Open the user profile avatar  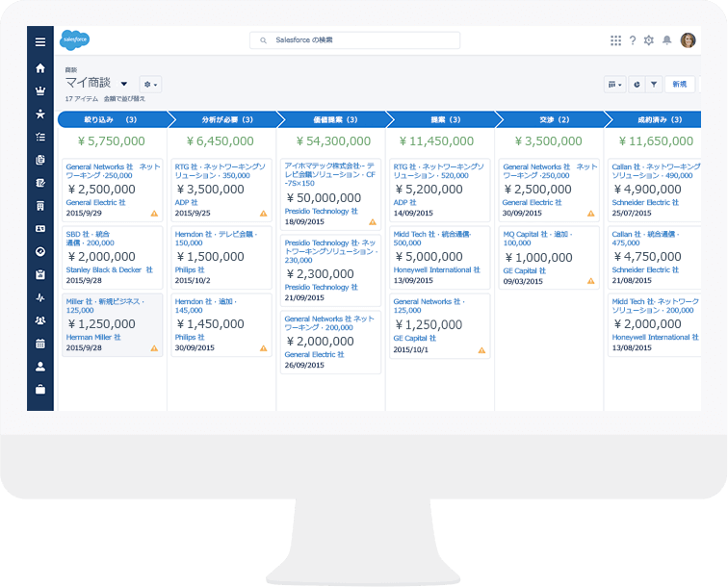click(688, 40)
